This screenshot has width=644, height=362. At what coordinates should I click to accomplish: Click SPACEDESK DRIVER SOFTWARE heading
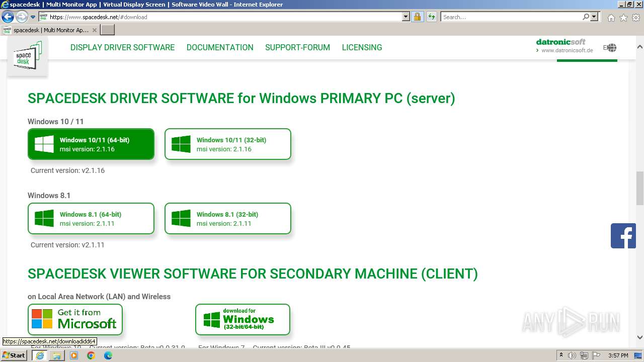click(242, 98)
